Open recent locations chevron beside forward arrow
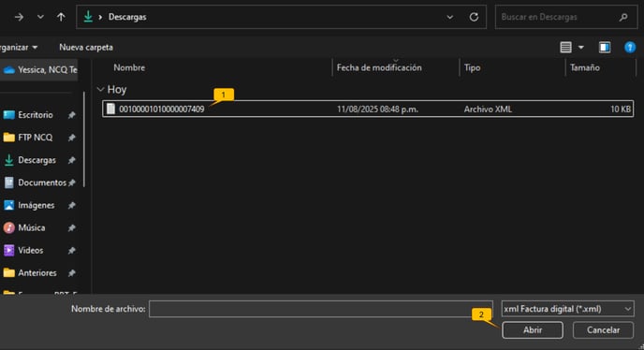Viewport: 644px width, 350px height. coord(40,17)
